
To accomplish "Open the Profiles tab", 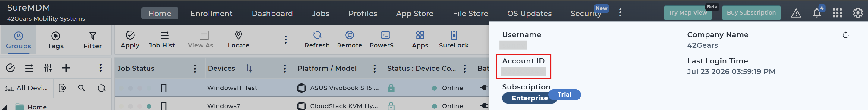I will [363, 13].
